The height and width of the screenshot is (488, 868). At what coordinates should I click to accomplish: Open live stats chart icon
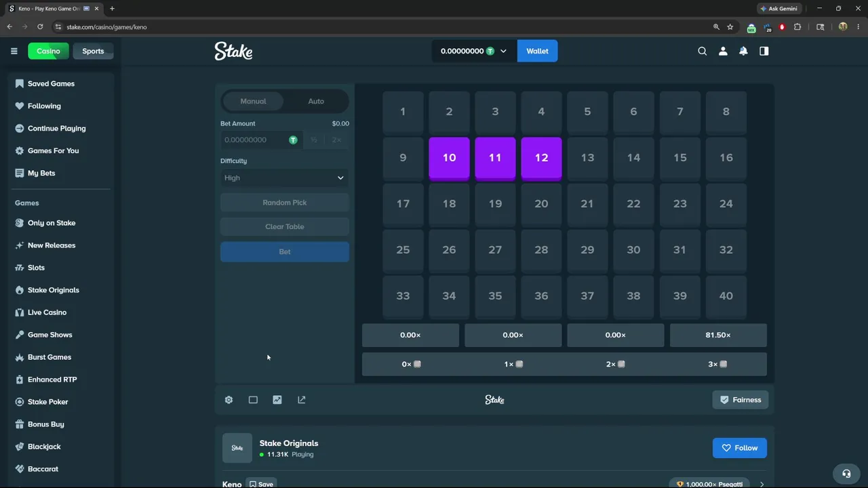click(x=277, y=400)
